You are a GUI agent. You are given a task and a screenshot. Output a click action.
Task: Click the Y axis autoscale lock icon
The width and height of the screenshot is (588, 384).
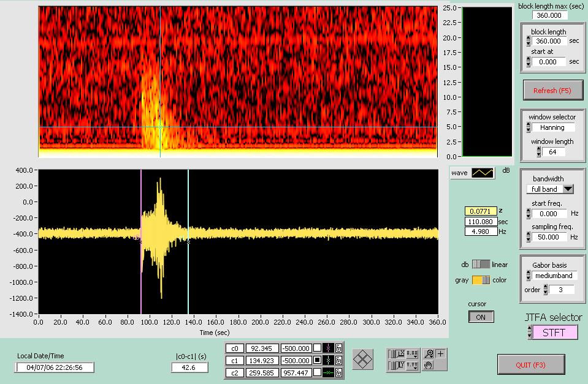[396, 365]
